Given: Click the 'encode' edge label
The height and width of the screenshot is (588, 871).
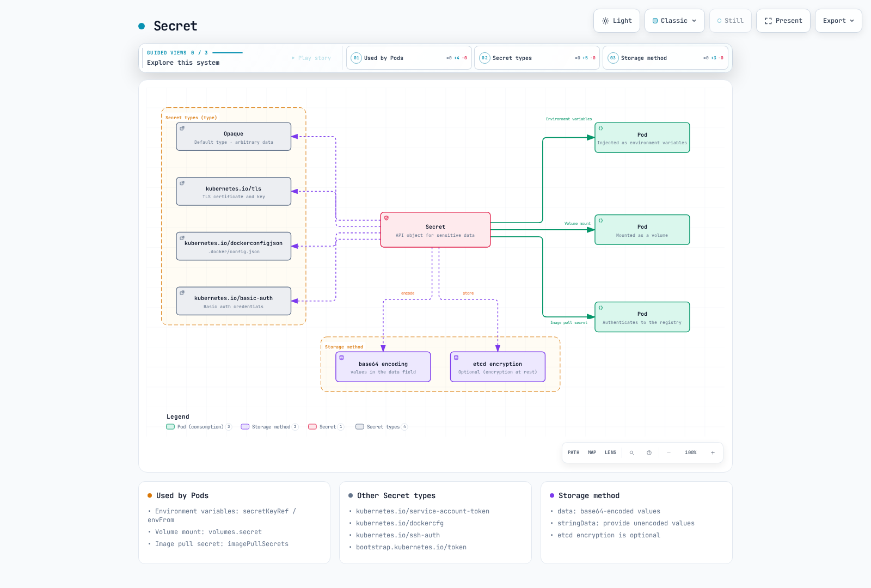Looking at the screenshot, I should (408, 293).
